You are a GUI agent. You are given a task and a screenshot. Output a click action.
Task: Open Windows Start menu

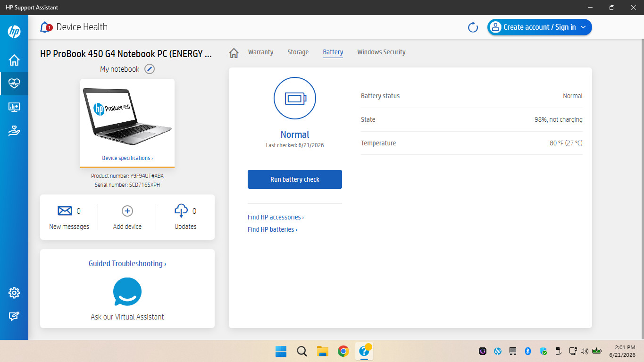281,351
